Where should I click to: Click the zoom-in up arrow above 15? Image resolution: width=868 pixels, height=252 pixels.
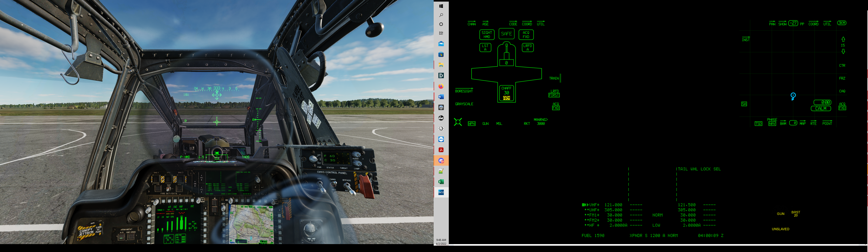coord(843,39)
